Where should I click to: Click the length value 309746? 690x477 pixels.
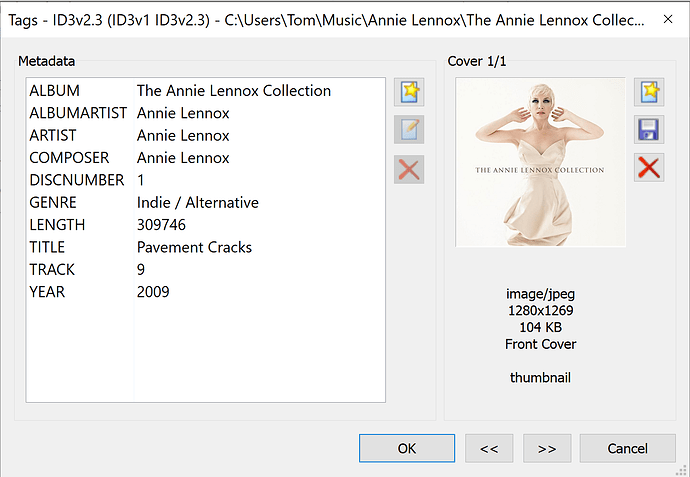[161, 225]
